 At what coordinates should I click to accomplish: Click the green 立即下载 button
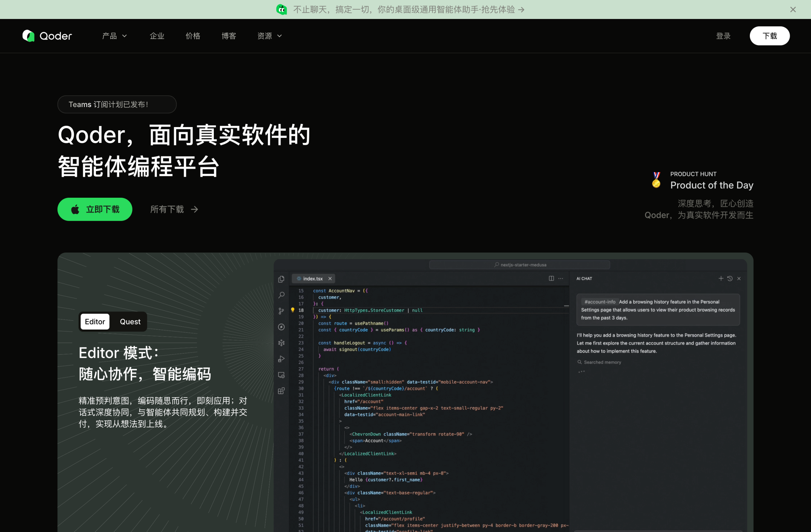click(x=95, y=209)
